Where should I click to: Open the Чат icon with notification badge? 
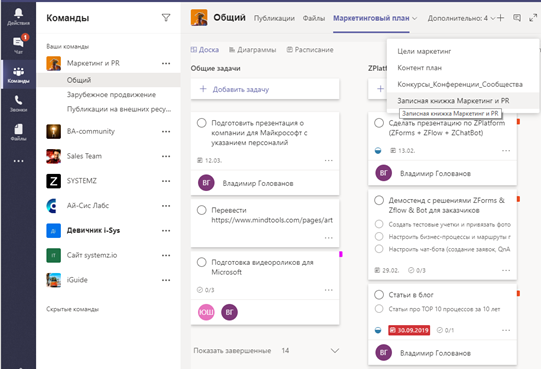[18, 45]
